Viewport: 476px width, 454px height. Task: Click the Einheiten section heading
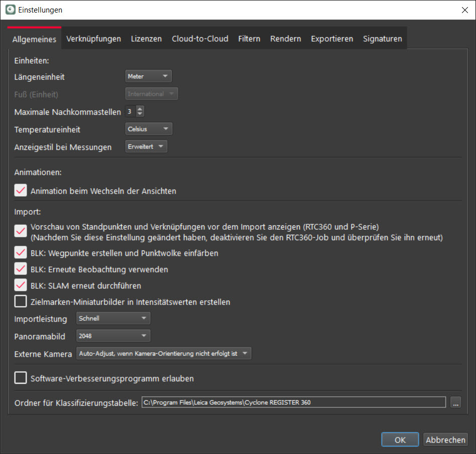(32, 61)
